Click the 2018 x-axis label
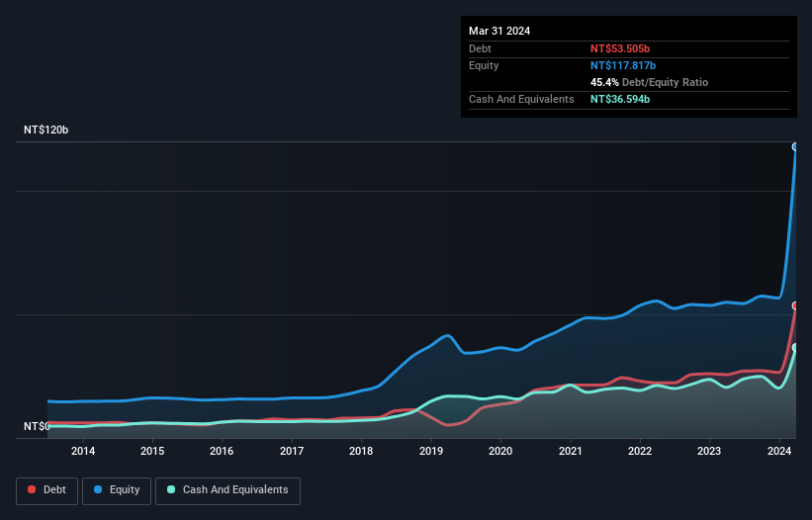The height and width of the screenshot is (520, 812). click(x=361, y=451)
